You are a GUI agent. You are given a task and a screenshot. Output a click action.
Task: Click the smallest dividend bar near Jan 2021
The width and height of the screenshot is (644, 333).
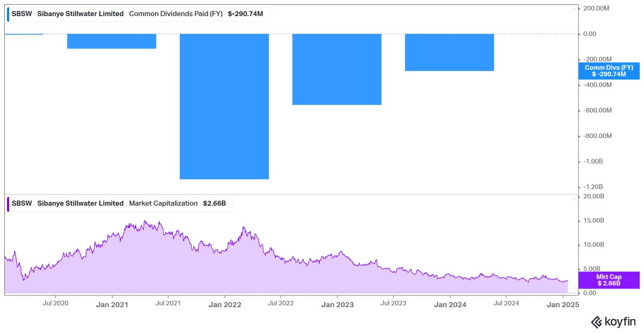[x=112, y=41]
